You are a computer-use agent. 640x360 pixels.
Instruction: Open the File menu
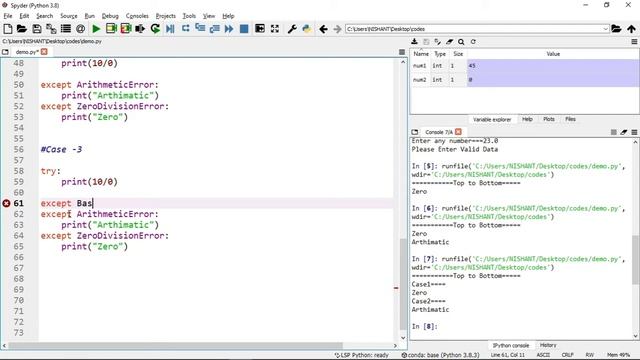tap(8, 16)
